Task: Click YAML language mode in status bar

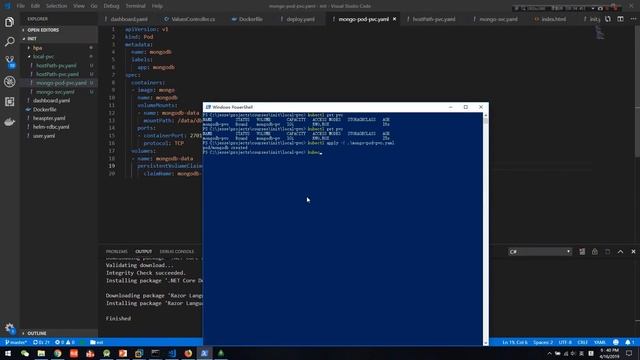Action: tap(600, 342)
